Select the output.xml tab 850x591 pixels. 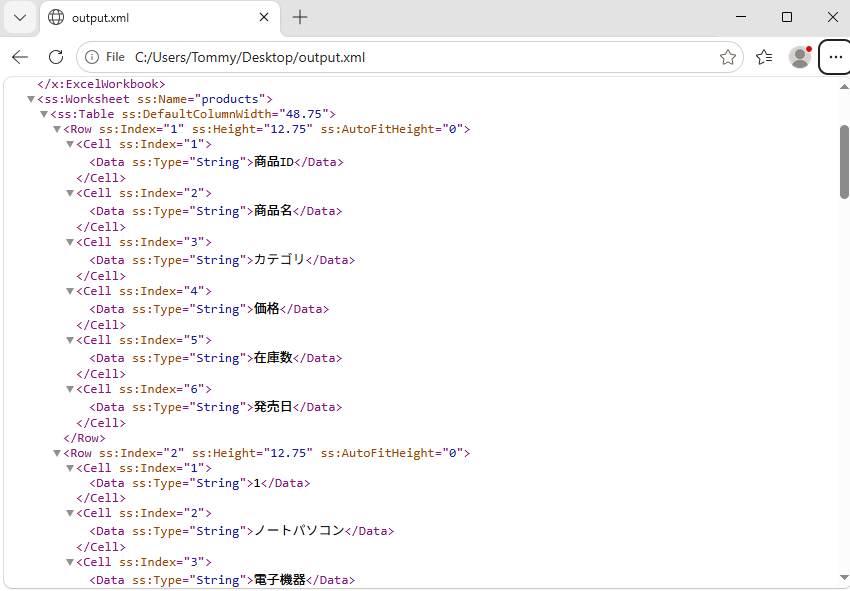click(160, 18)
